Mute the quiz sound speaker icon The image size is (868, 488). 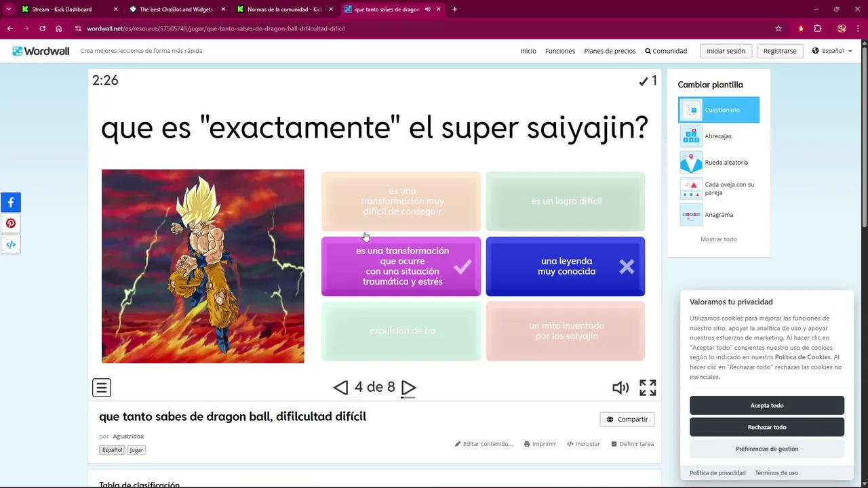tap(620, 388)
